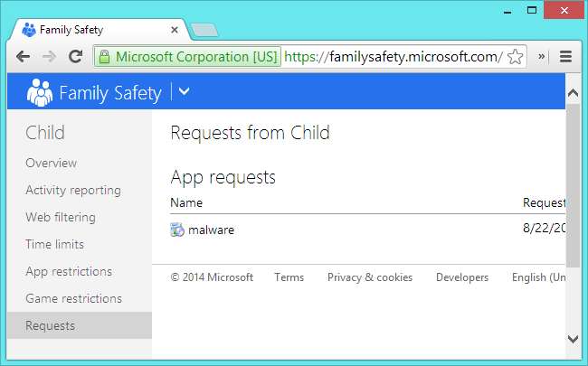Open the App restrictions page
This screenshot has width=588, height=366.
[x=69, y=271]
